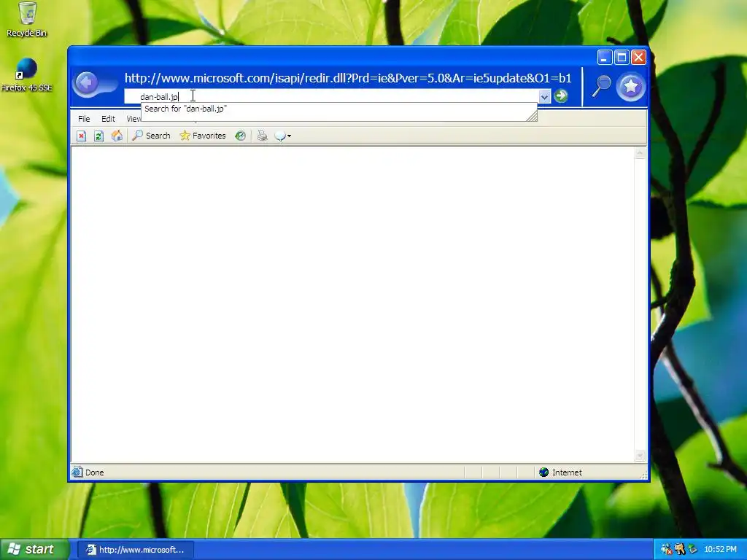Click the green Go arrow next to the address box
This screenshot has width=747, height=560.
tap(561, 96)
